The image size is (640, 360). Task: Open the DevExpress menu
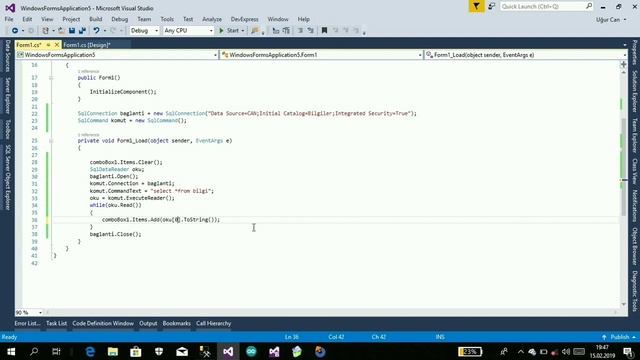(244, 19)
